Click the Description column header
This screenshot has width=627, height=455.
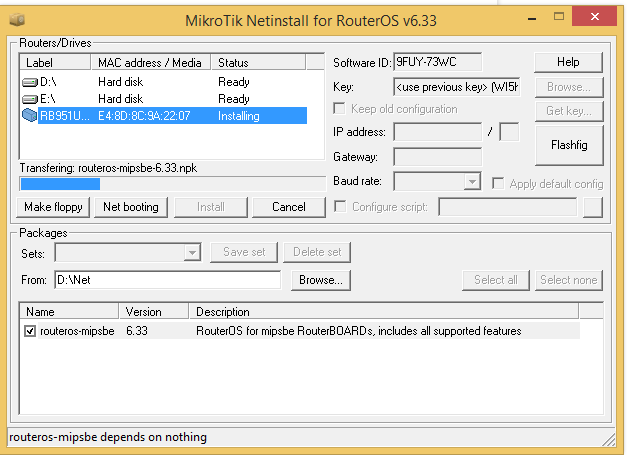click(383, 312)
